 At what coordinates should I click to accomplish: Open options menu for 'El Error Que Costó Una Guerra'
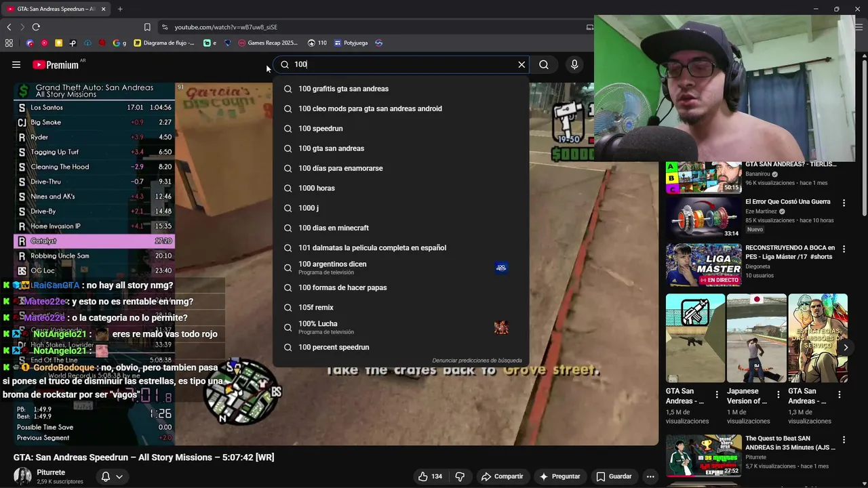(844, 203)
